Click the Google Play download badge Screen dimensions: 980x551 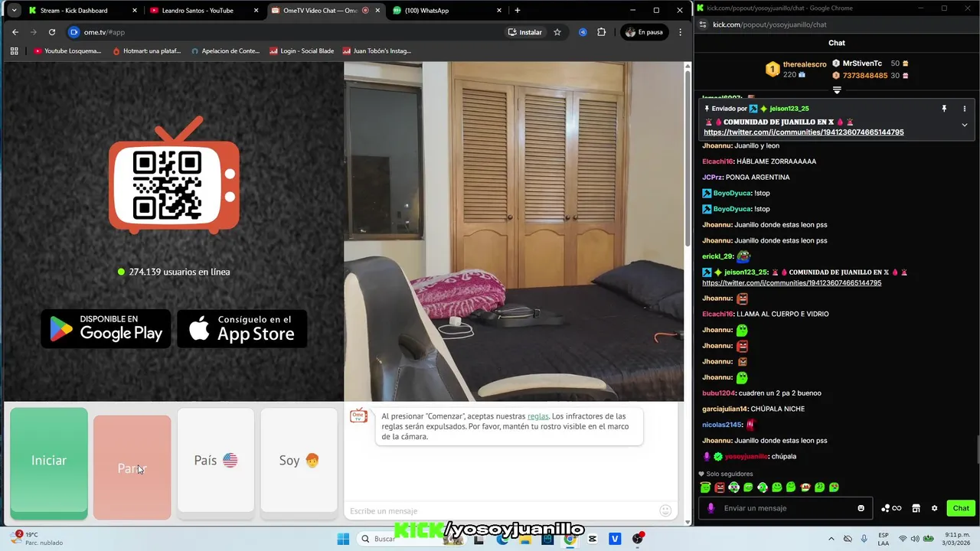(106, 328)
